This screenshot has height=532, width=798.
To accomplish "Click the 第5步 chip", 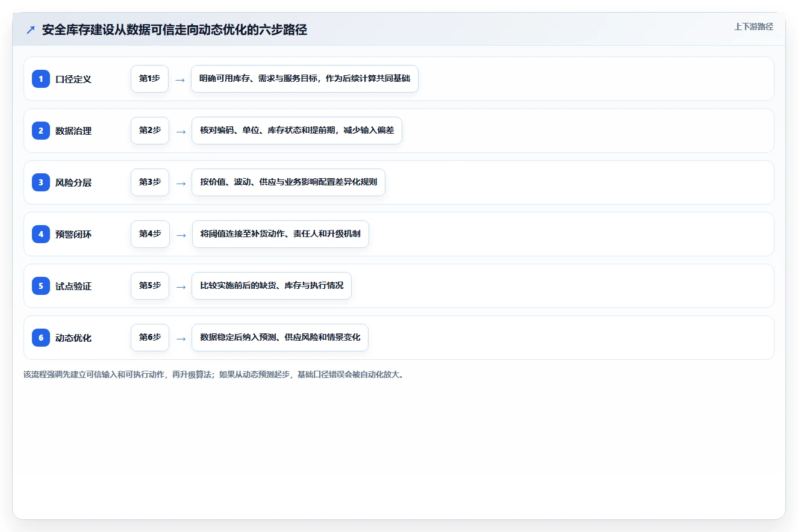I will pyautogui.click(x=150, y=286).
